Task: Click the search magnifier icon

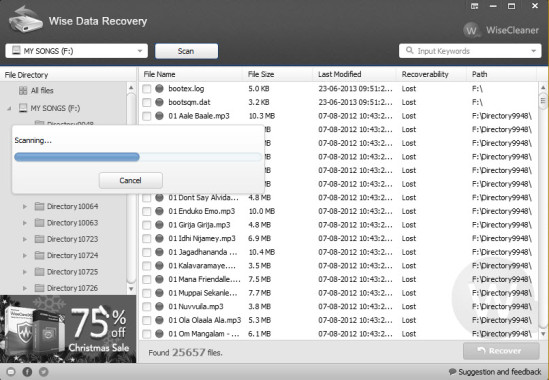Action: [409, 50]
